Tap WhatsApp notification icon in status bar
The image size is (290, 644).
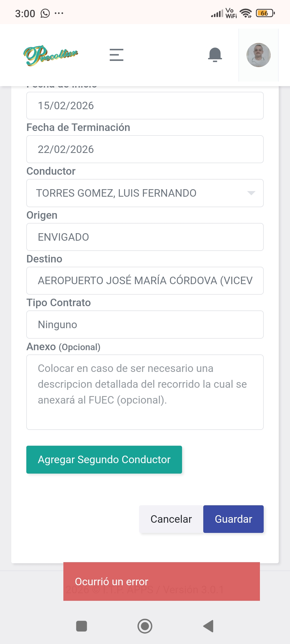[x=45, y=13]
